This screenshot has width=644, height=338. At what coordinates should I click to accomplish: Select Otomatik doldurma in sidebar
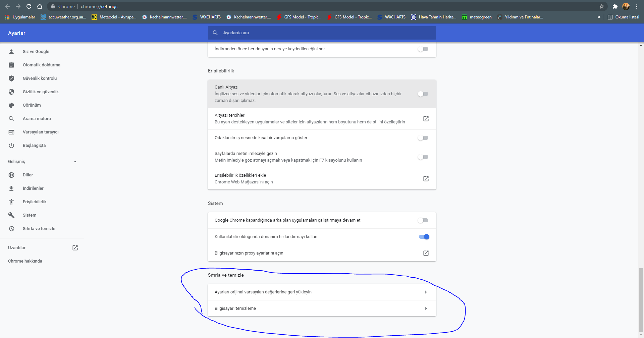pos(42,65)
